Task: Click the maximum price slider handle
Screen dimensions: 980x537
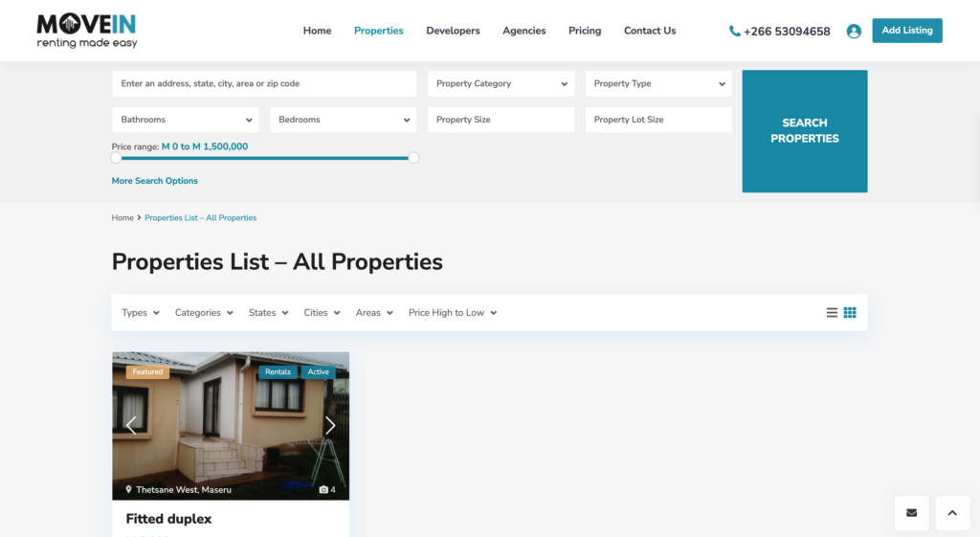Action: pos(413,158)
